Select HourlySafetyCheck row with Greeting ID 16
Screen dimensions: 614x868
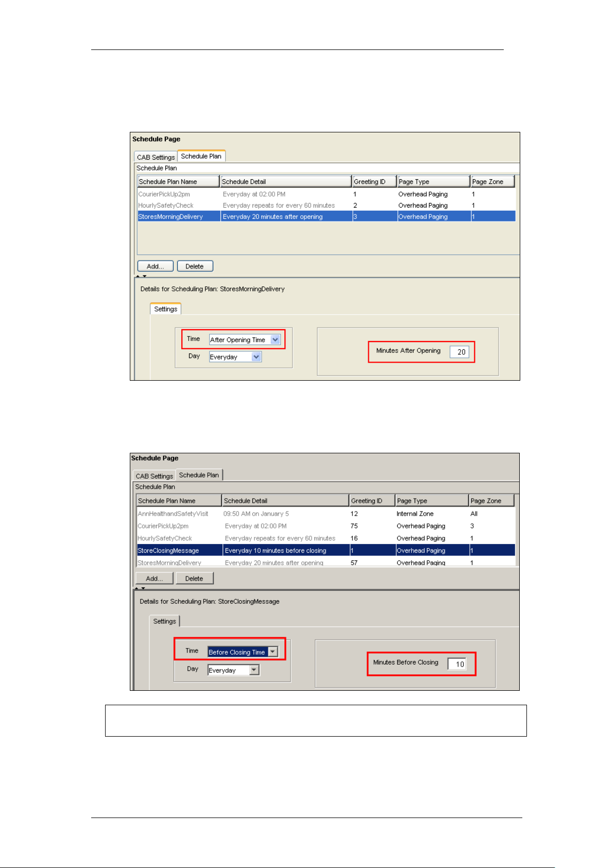326,538
